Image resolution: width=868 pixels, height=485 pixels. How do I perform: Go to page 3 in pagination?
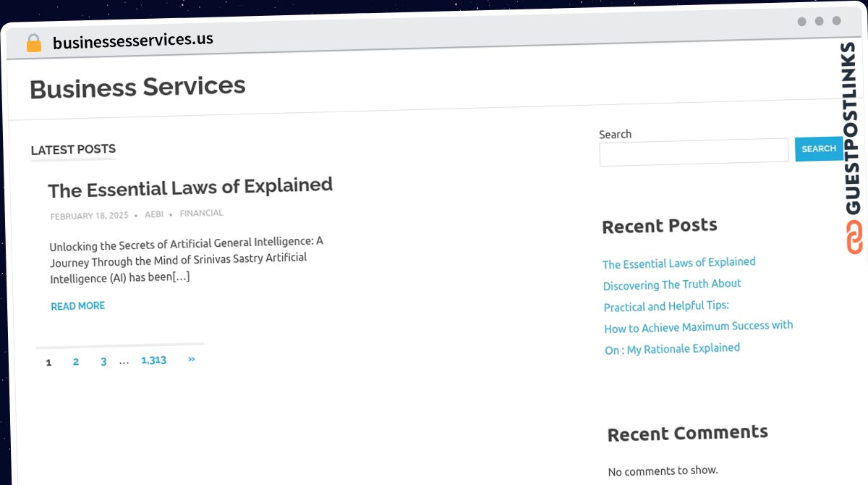coord(103,361)
